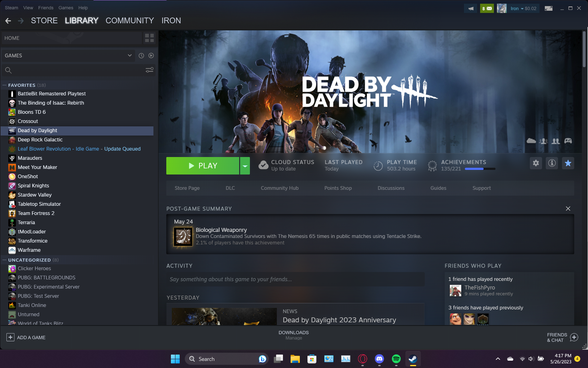Toggle Dead by Daylight favorite star

pyautogui.click(x=568, y=163)
